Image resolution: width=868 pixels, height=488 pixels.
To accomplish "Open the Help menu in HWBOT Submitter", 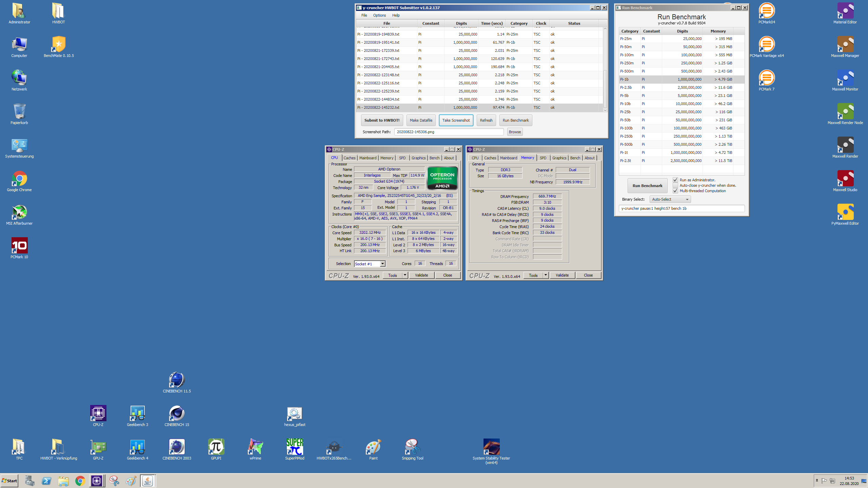I will coord(396,15).
